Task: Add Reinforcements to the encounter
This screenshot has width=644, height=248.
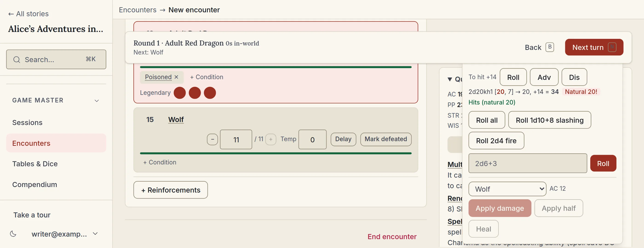Action: 170,190
